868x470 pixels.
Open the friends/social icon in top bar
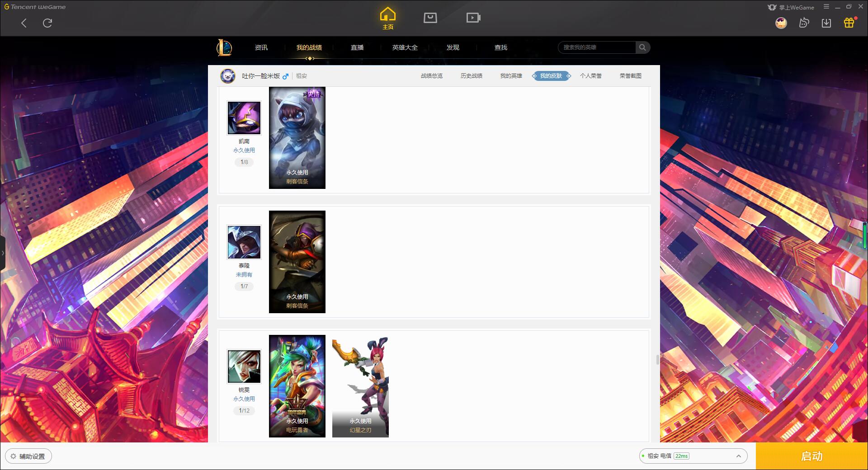[804, 23]
